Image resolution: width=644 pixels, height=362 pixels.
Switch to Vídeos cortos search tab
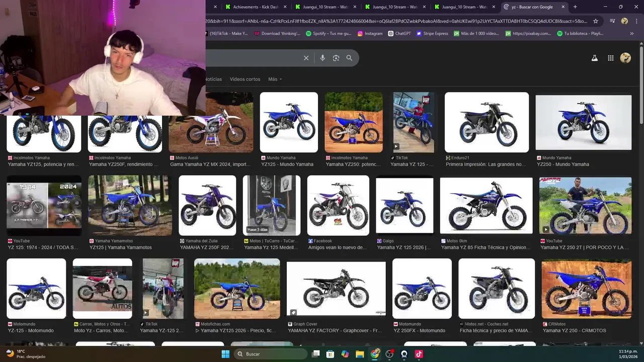click(245, 79)
